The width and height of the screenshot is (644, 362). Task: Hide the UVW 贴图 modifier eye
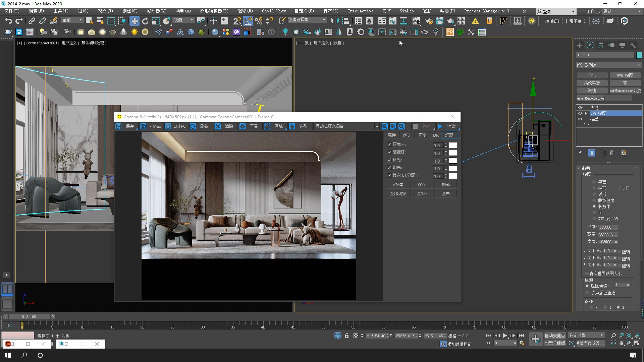(580, 113)
